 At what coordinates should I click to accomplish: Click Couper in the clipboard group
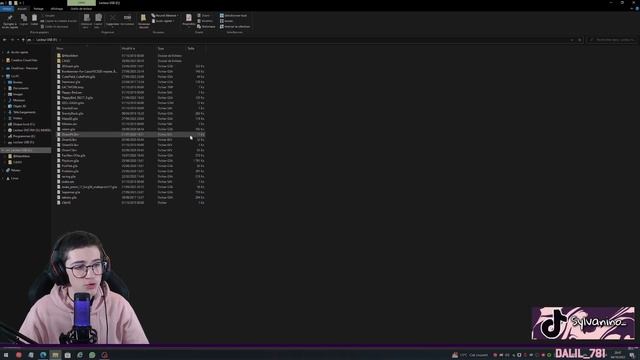48,16
